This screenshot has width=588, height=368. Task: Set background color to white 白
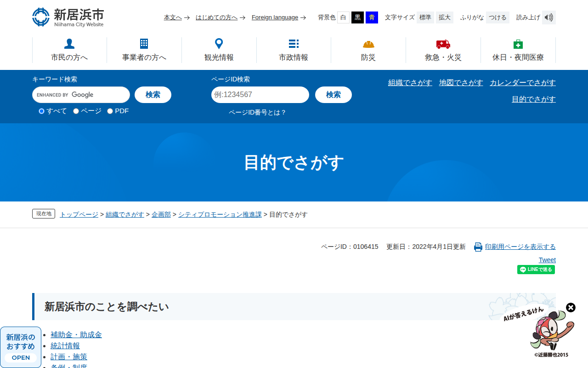click(x=343, y=17)
